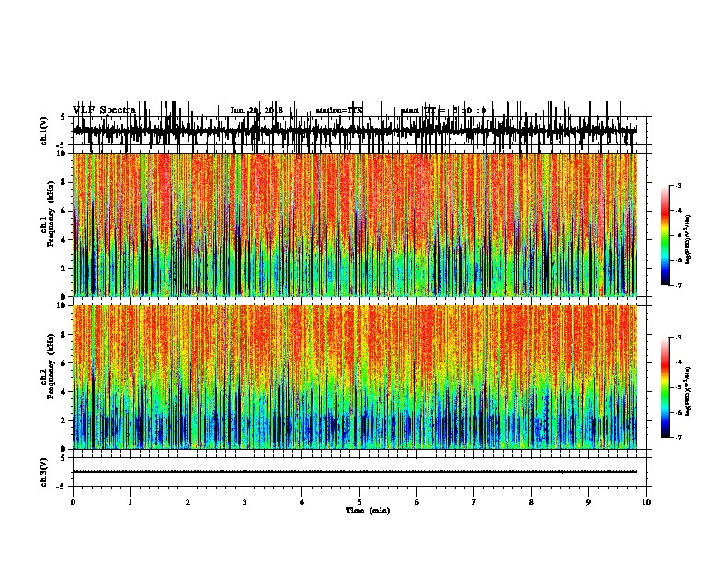
Task: Click the '5' minute tick on the time axis
Action: (x=359, y=502)
